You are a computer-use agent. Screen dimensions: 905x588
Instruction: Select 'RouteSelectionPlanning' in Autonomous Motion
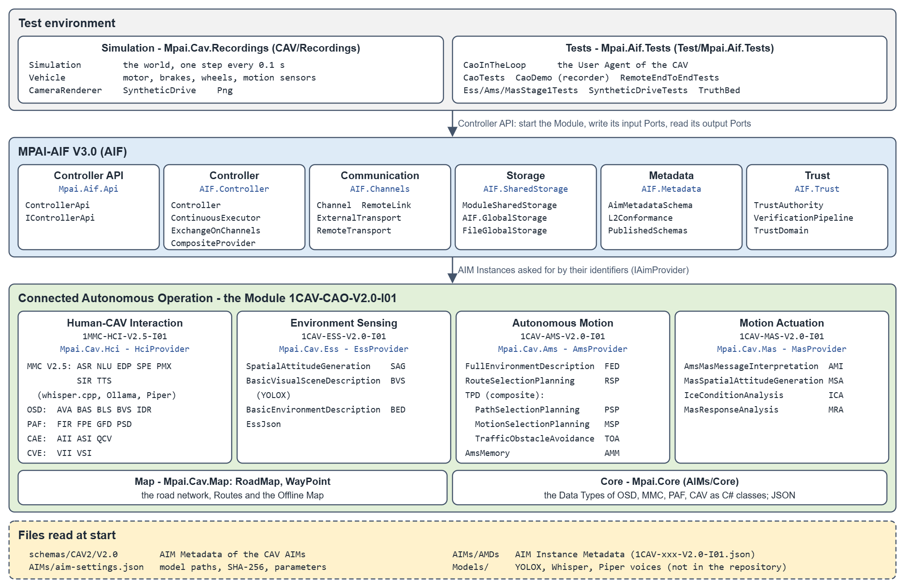[520, 381]
